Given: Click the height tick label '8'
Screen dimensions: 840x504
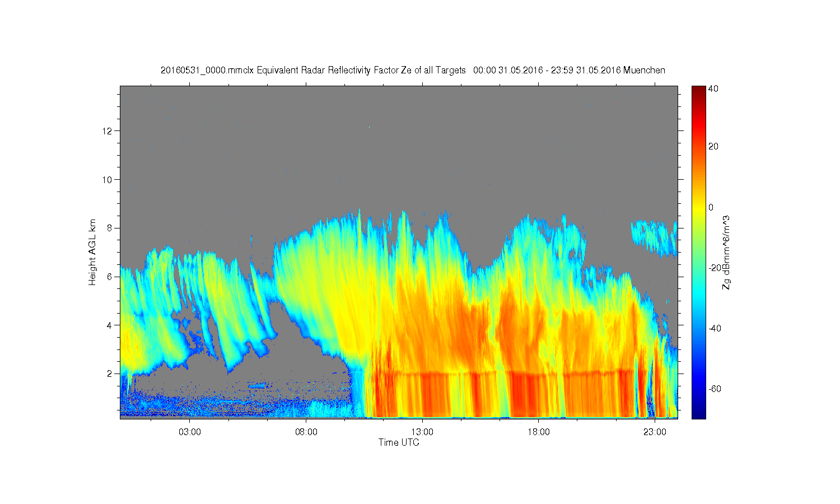Looking at the screenshot, I should click(109, 228).
